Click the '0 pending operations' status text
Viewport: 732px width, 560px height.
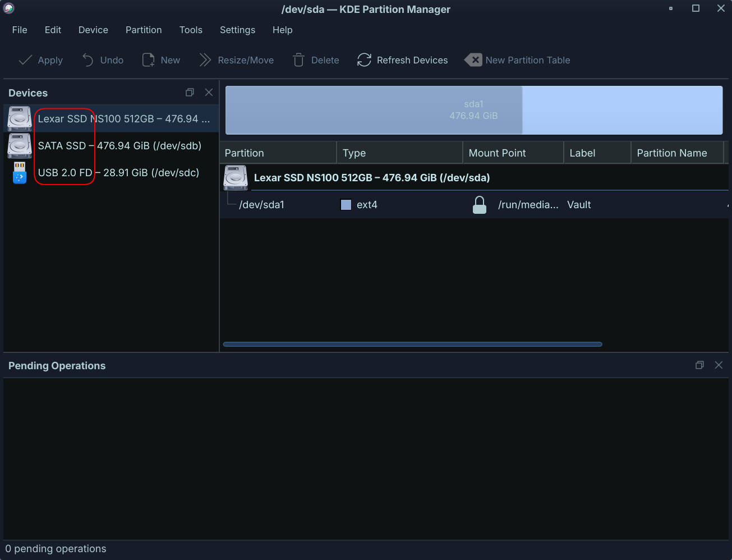click(56, 548)
